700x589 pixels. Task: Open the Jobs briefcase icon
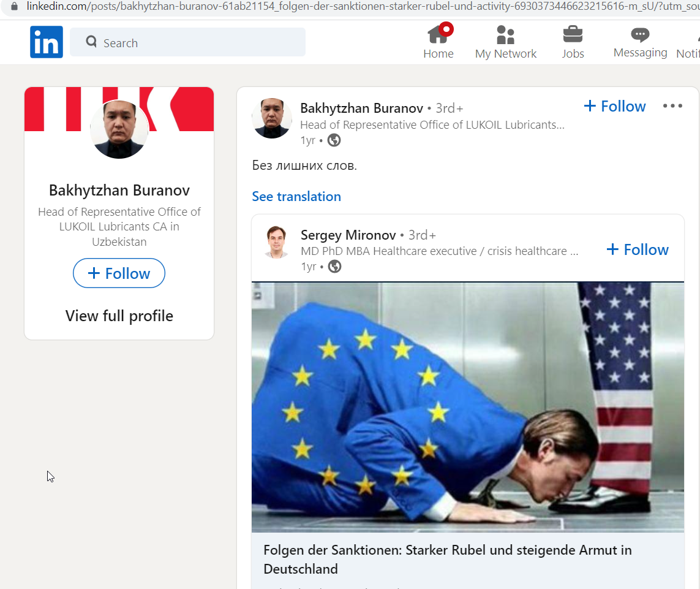[x=573, y=34]
